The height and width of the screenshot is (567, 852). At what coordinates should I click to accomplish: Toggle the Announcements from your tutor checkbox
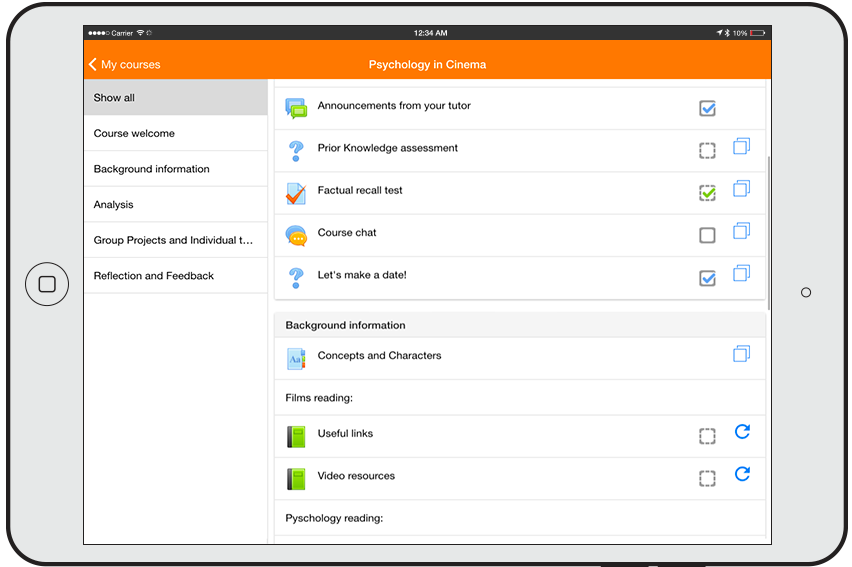tap(707, 108)
